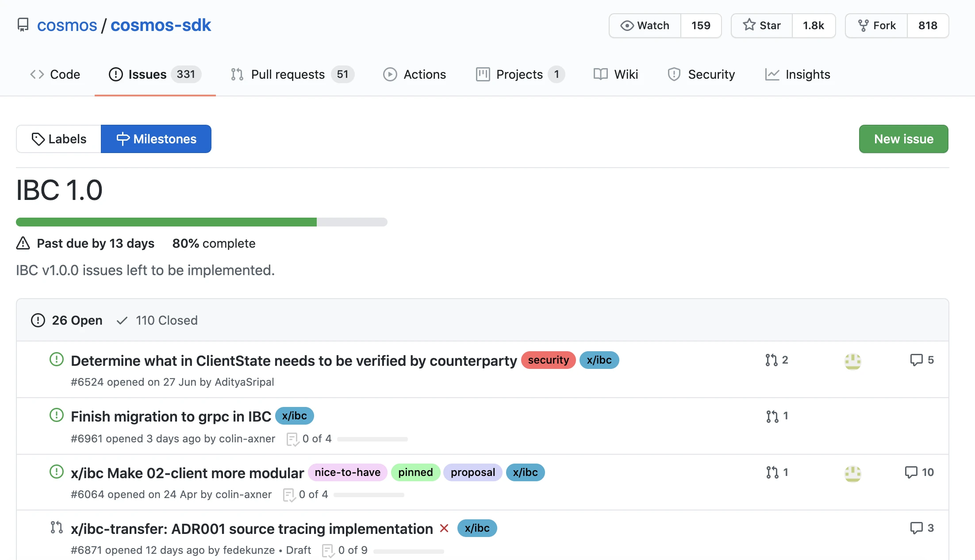Click the repository book icon beside cosmos
The image size is (975, 560).
(x=23, y=25)
